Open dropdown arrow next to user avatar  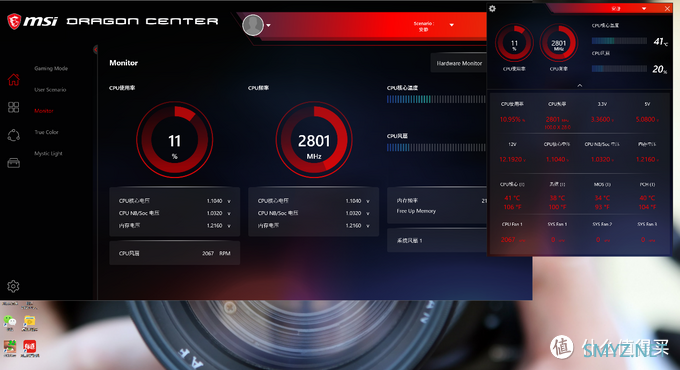point(268,25)
